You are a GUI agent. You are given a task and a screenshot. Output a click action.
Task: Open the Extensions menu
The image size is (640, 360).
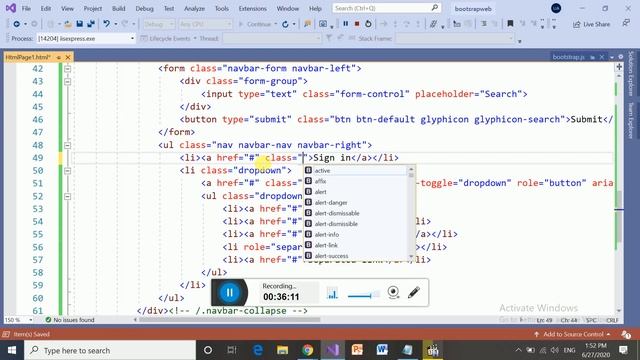click(252, 8)
